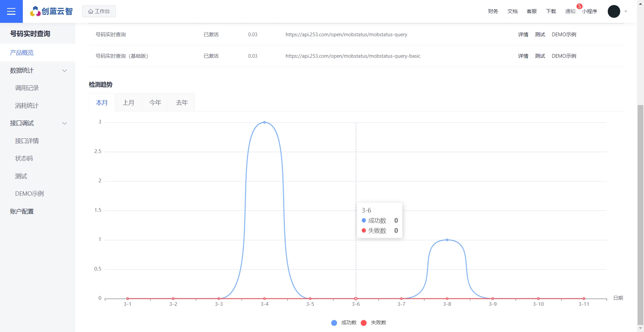Click DEMO示例 link in first row
The width and height of the screenshot is (644, 332).
click(x=564, y=35)
